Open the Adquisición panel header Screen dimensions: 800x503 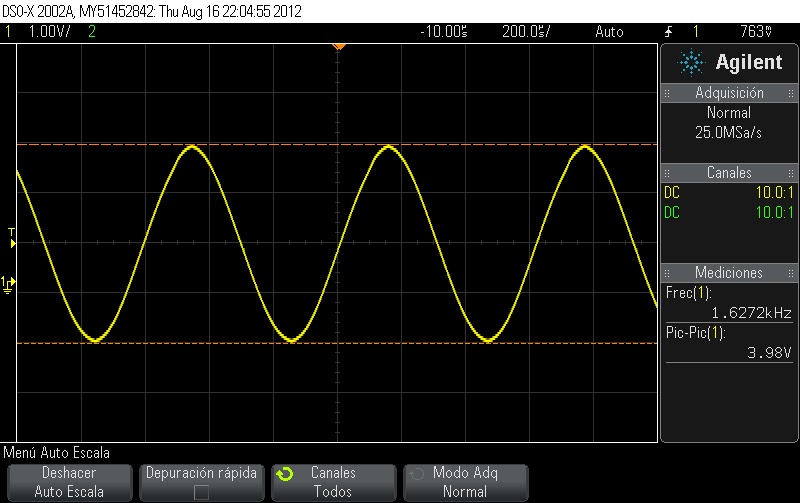click(x=729, y=93)
